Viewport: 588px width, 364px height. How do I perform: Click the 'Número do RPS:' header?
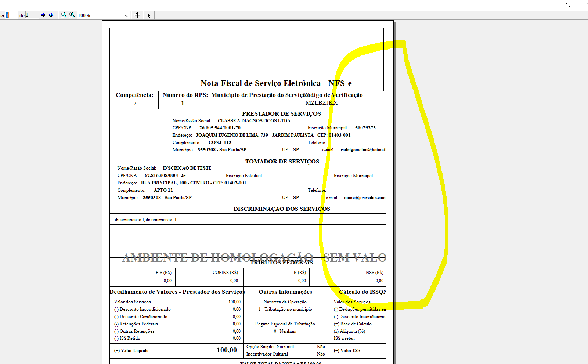point(185,95)
